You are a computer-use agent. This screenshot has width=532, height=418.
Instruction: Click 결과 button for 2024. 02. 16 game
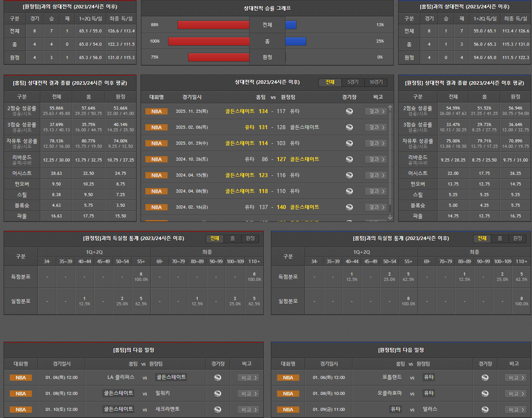point(376,207)
